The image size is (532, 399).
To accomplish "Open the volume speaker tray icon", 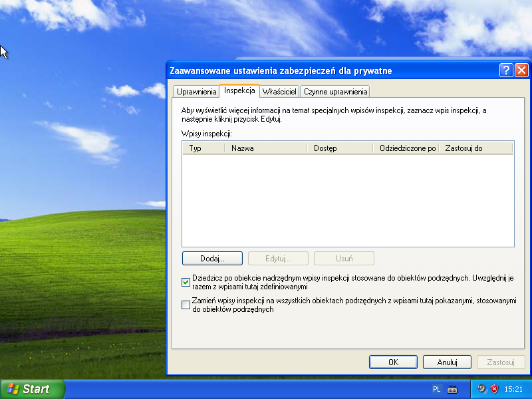I will click(x=482, y=389).
